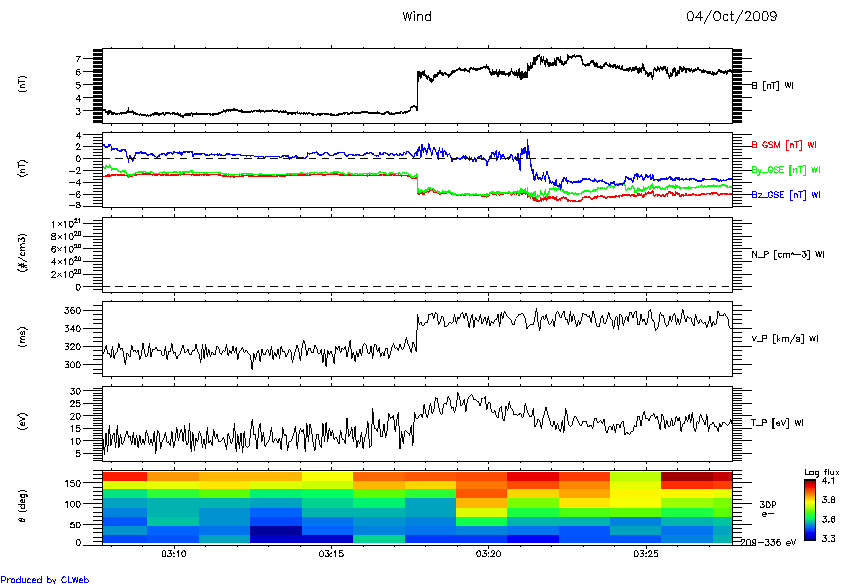Click the "Wind" plot title
This screenshot has height=584, width=864.
pos(417,17)
